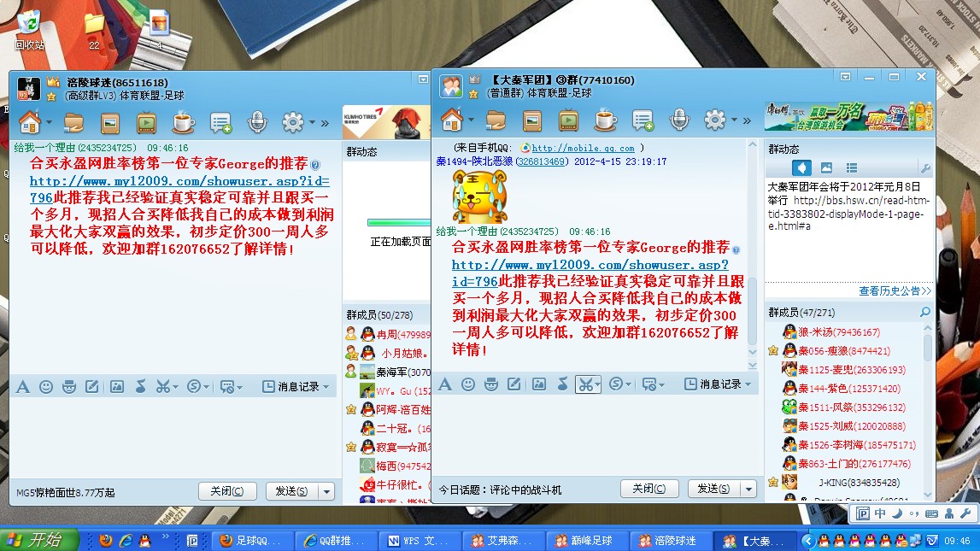Launch Firefox from quick launch bar
Viewport: 980px width, 551px height.
[106, 541]
